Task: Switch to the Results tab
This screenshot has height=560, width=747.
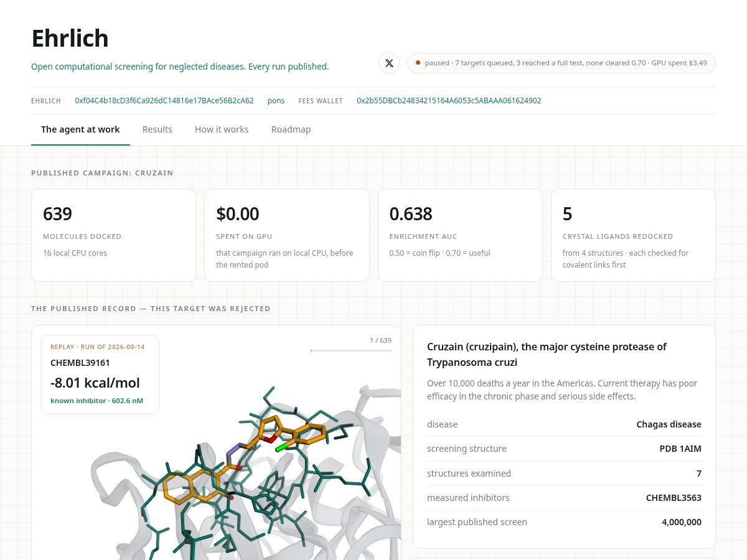Action: pyautogui.click(x=157, y=129)
